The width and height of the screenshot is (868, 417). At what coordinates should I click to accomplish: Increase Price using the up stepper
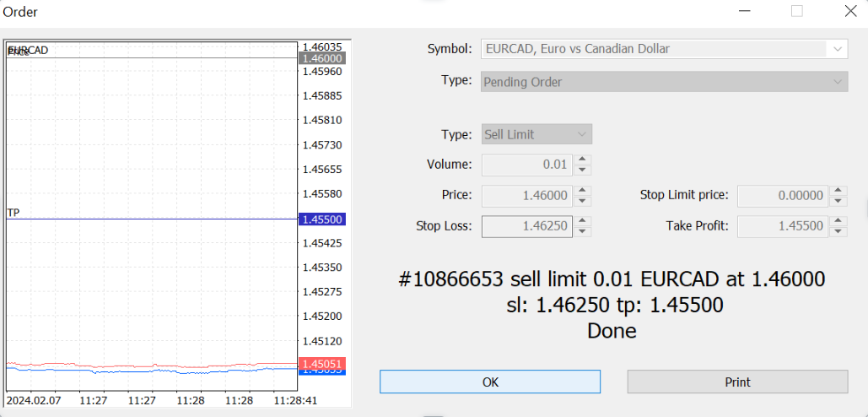(x=582, y=191)
